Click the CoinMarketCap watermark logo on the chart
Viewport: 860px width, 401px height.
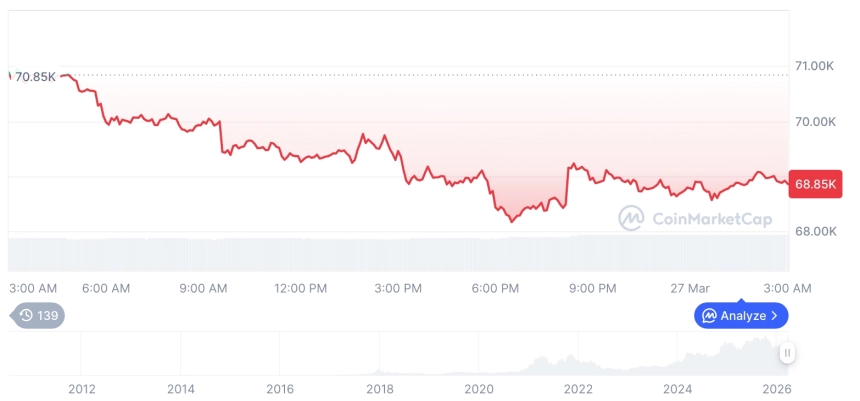630,217
